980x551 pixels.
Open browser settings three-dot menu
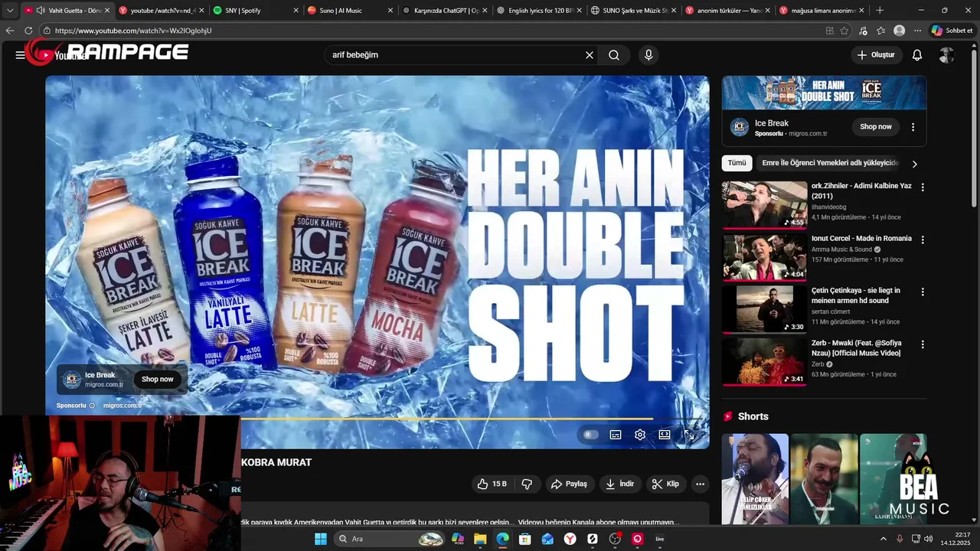pyautogui.click(x=917, y=31)
